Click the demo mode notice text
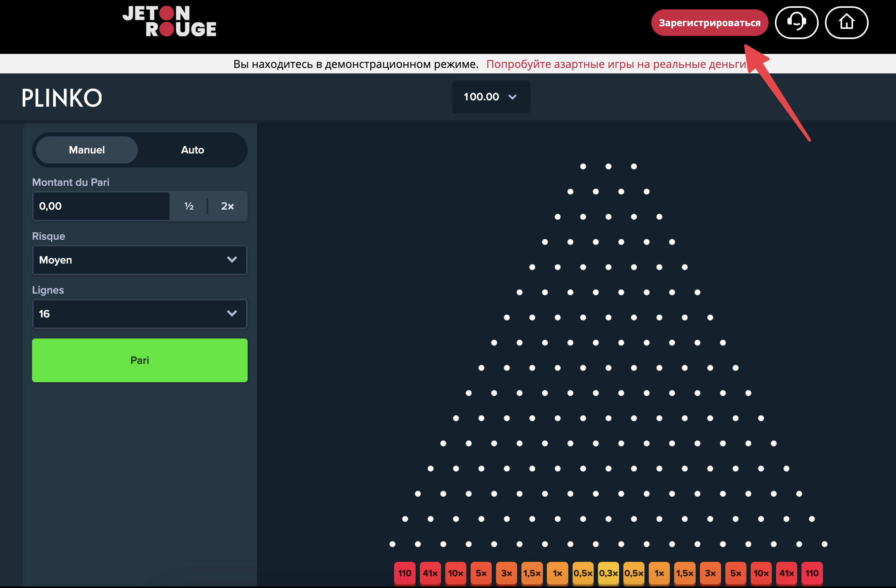Viewport: 896px width, 588px height. coord(356,64)
